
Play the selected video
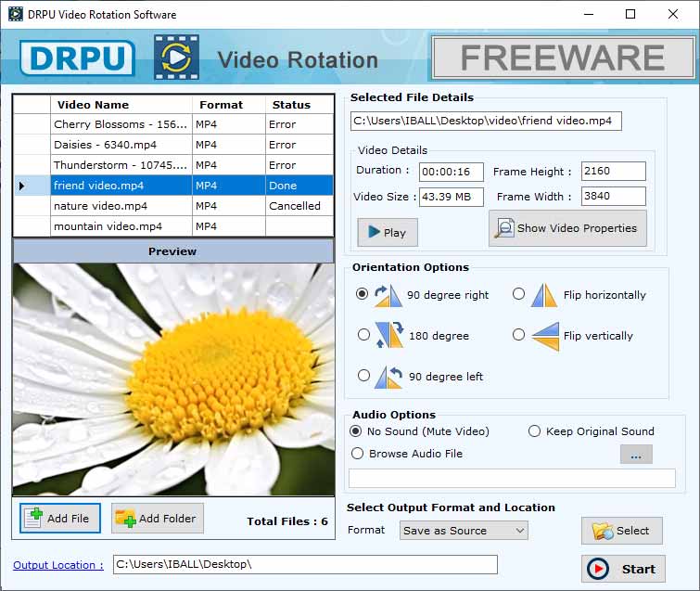[x=388, y=232]
